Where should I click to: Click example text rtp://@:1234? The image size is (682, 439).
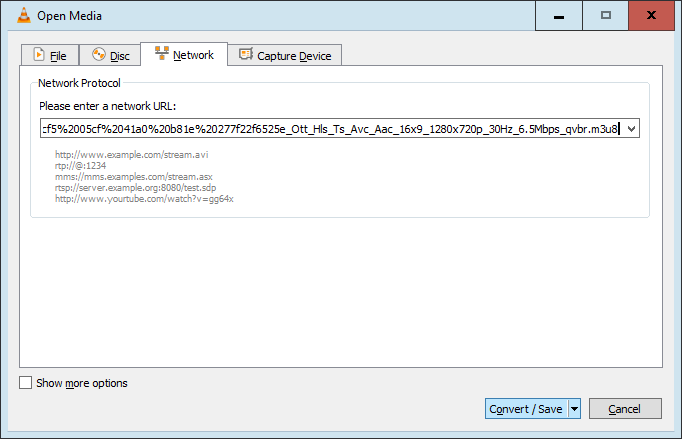click(x=80, y=166)
